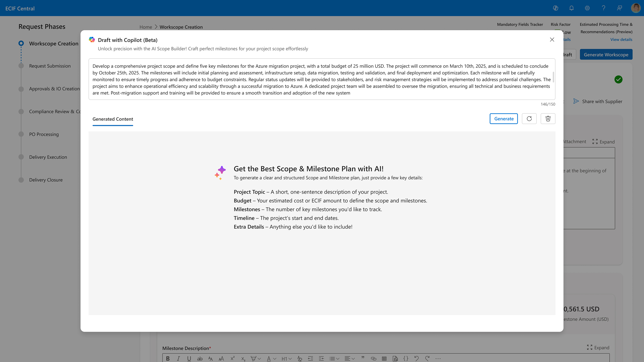Click the trash delete icon
The width and height of the screenshot is (644, 362).
[x=548, y=119]
